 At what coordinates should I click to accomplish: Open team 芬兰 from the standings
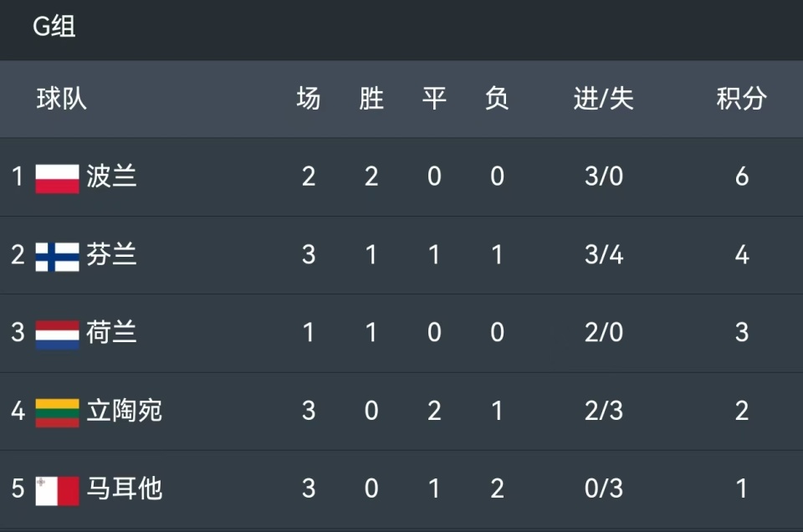111,254
